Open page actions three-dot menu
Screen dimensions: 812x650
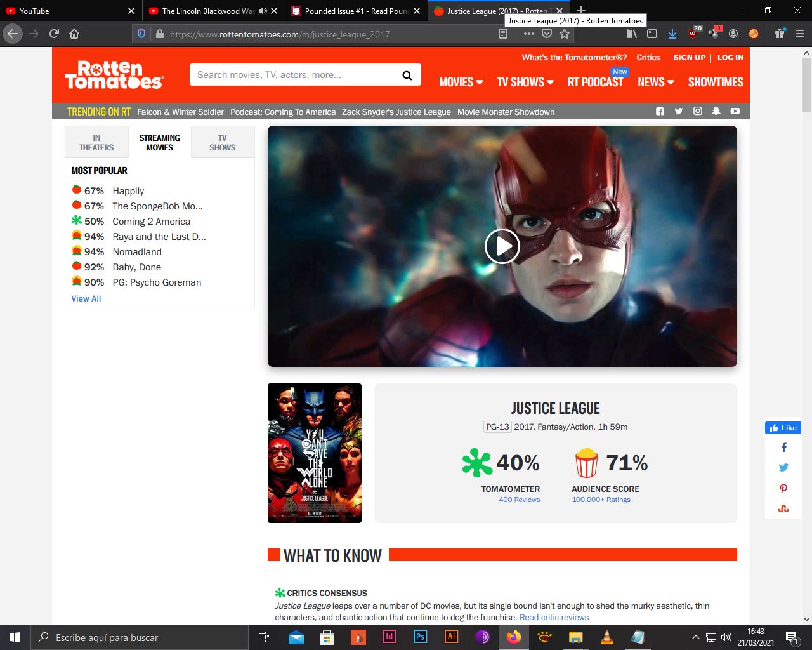pos(529,34)
